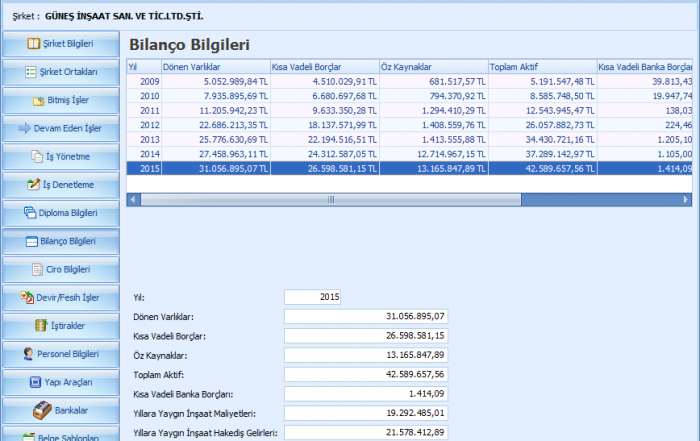Sort by Dönen Varlıklar column header

(213, 66)
